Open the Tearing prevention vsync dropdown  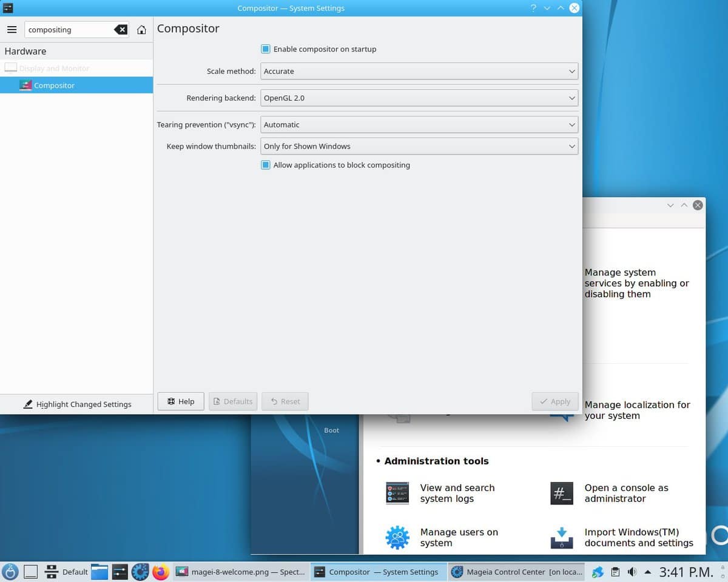[x=419, y=125]
